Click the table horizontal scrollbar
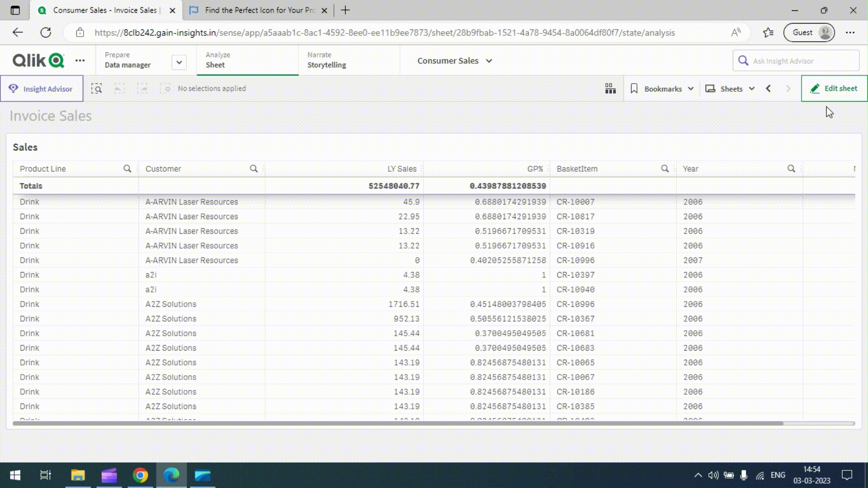Viewport: 868px width, 488px height. (x=398, y=423)
